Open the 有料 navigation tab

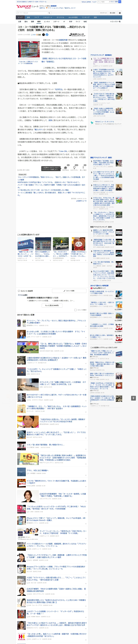click(x=95, y=17)
